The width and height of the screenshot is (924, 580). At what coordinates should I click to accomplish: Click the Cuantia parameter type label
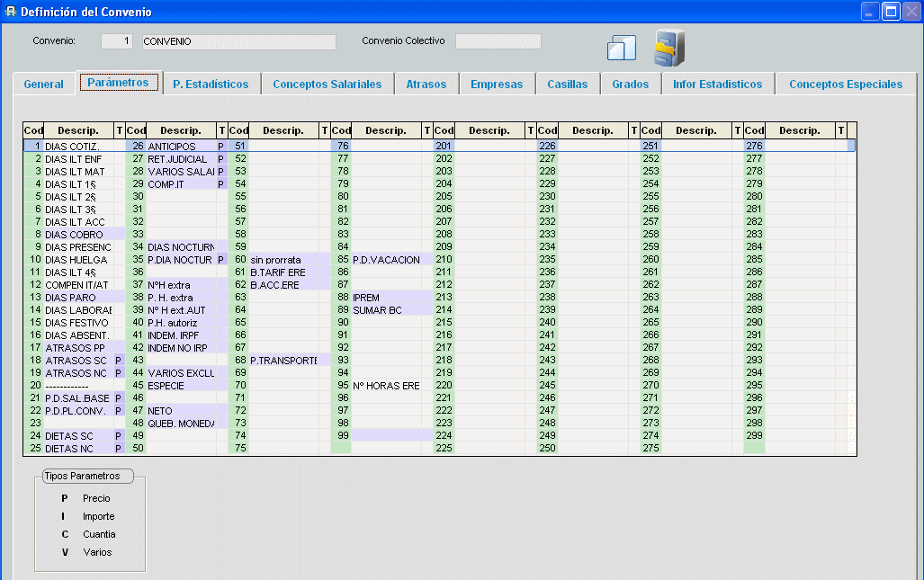(x=99, y=534)
